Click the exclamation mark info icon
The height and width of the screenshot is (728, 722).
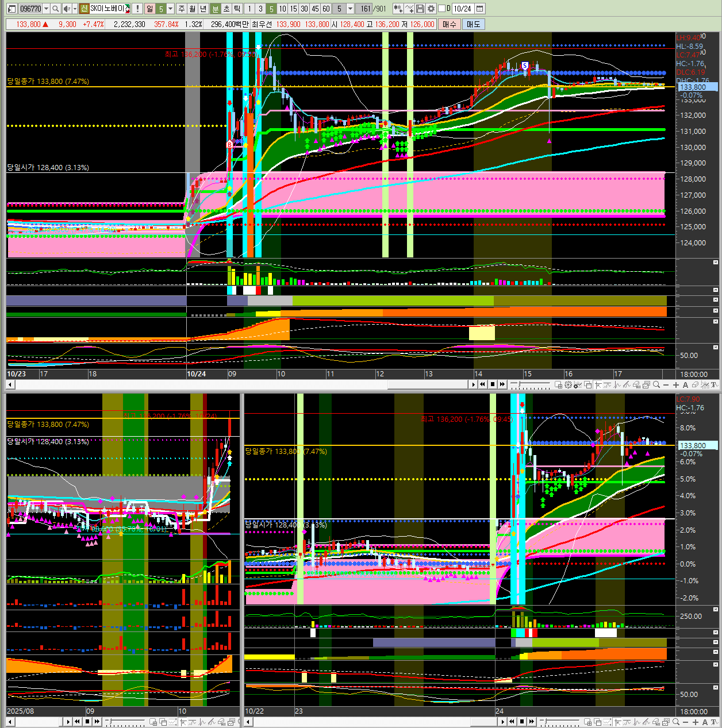tap(137, 9)
